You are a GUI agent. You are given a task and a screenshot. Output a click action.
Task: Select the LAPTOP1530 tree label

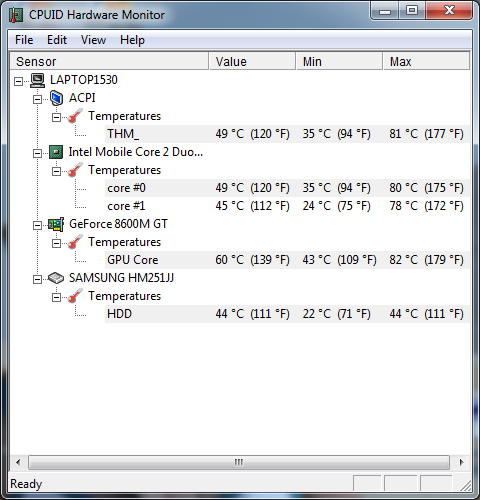84,80
